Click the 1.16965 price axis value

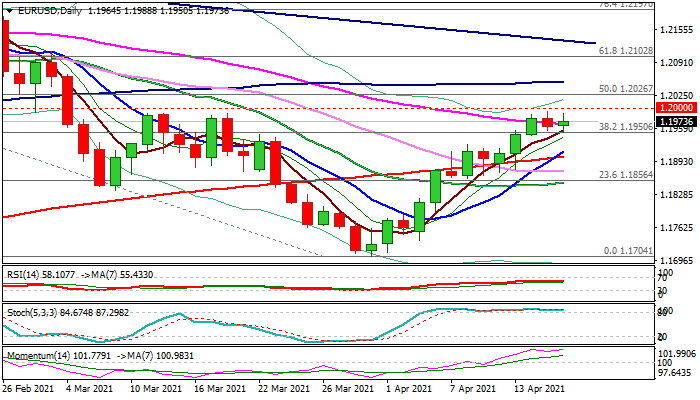tap(677, 260)
